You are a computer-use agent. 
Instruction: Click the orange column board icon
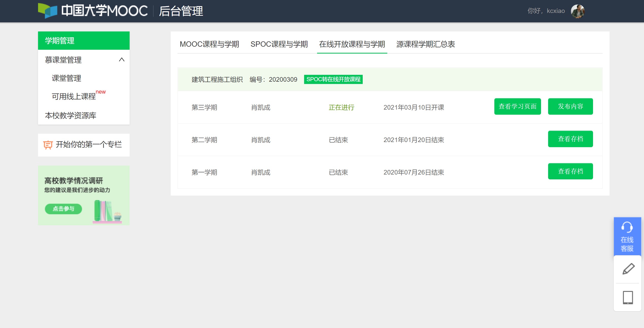[x=48, y=145]
